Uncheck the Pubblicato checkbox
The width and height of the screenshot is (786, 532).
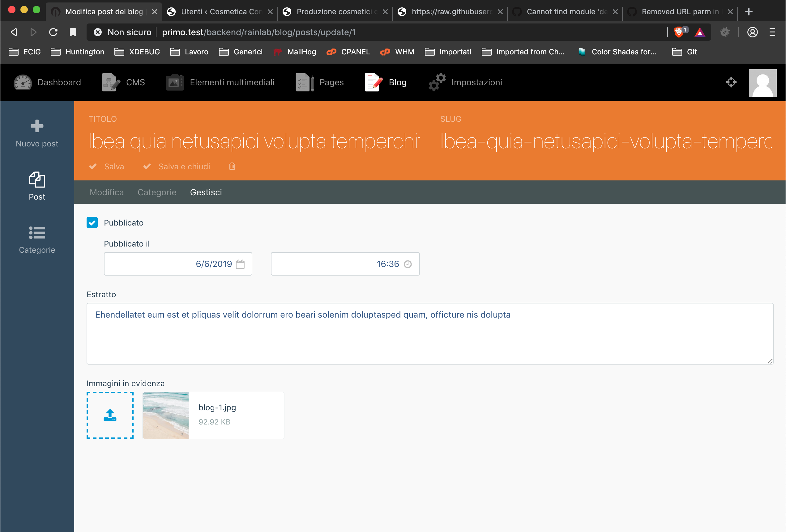tap(92, 222)
